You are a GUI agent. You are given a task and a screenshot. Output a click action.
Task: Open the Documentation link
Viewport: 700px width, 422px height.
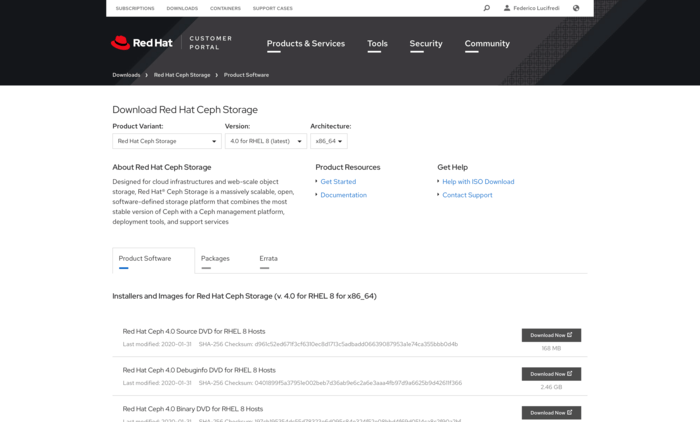point(343,195)
